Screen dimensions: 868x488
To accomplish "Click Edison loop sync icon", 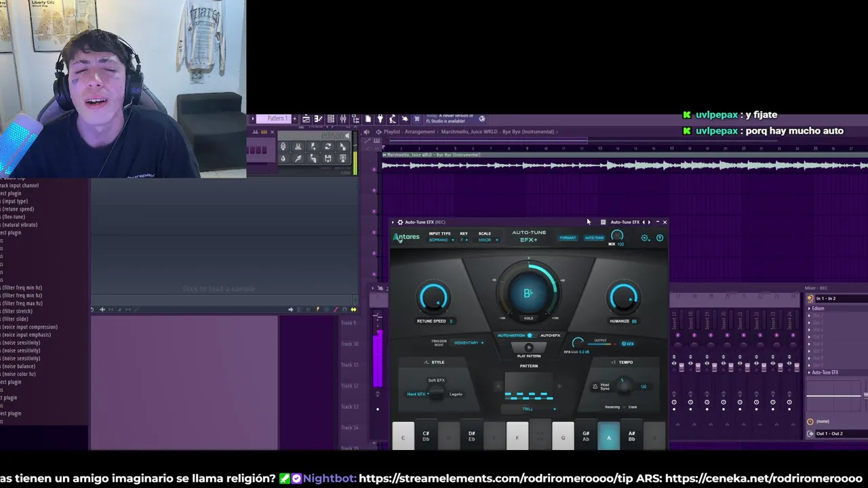I will [x=328, y=146].
